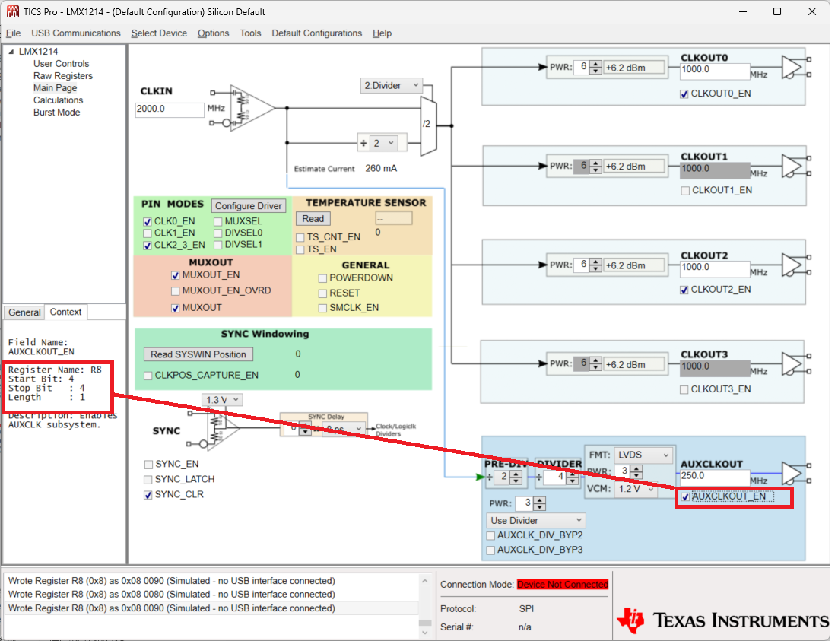Open the 2:Divider mux dropdown
Image resolution: width=838 pixels, height=644 pixels.
click(x=391, y=85)
